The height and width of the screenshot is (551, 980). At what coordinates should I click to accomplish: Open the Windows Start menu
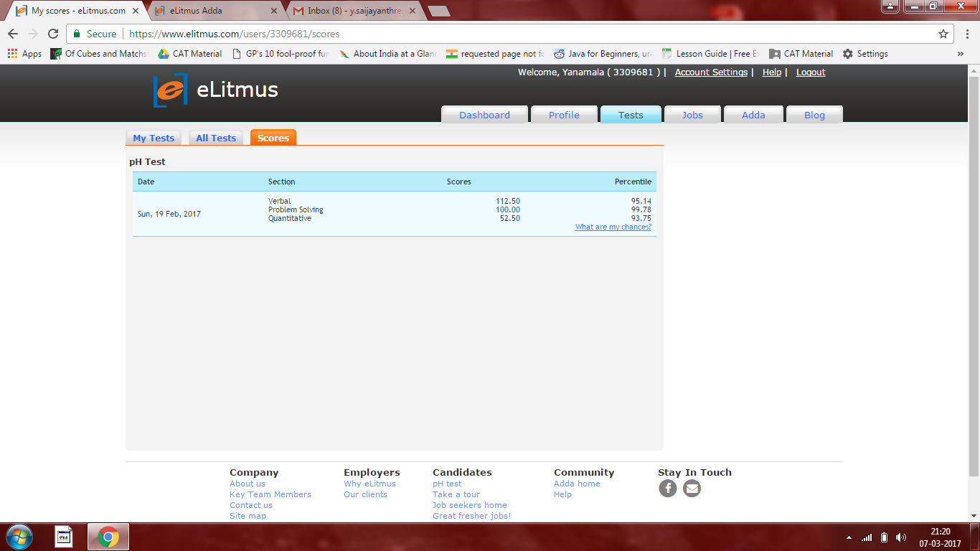19,537
